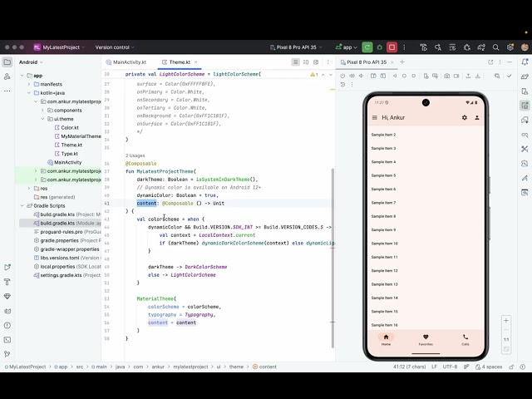The image size is (532, 399).
Task: Tap settings gear in phone app bar
Action: click(x=465, y=117)
